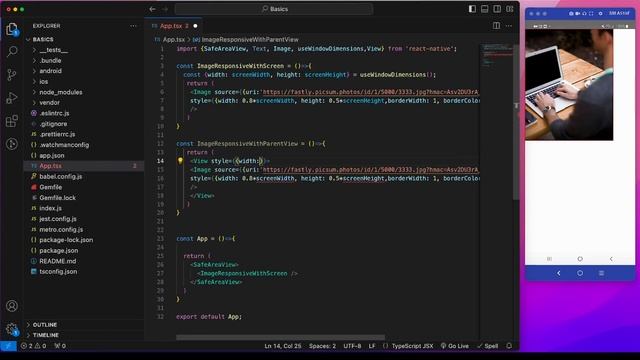The width and height of the screenshot is (640, 360).
Task: Open the Extensions view icon
Action: click(x=12, y=121)
